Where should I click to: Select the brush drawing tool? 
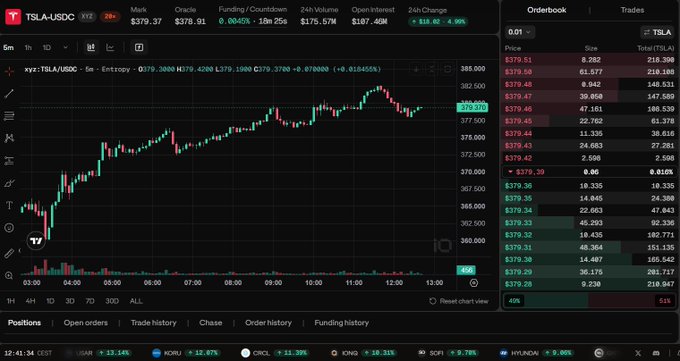point(9,183)
